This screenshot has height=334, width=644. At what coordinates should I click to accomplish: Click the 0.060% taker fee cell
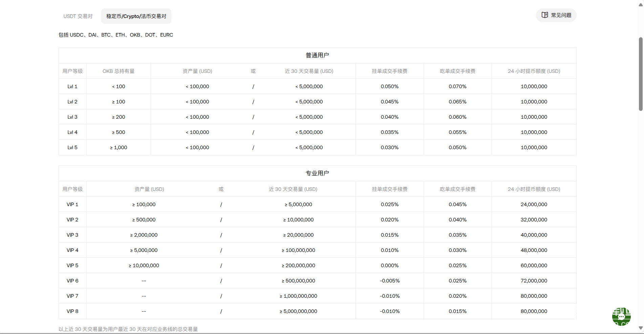tap(457, 117)
